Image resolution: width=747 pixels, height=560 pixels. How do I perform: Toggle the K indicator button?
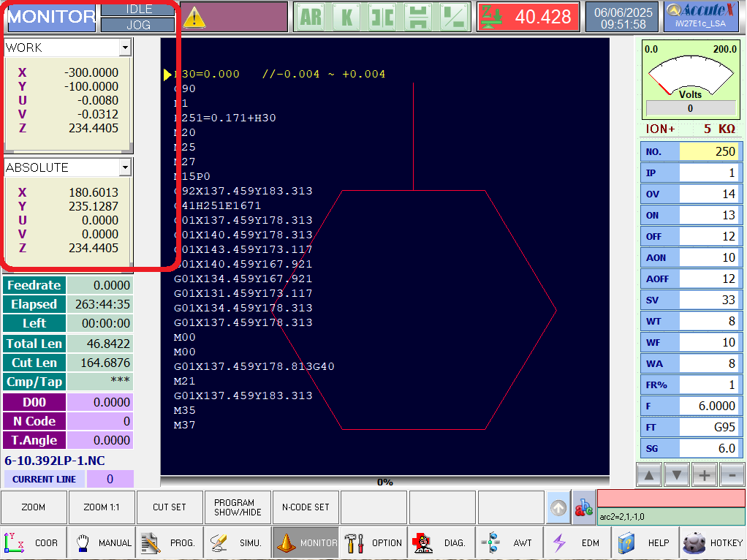(x=347, y=17)
